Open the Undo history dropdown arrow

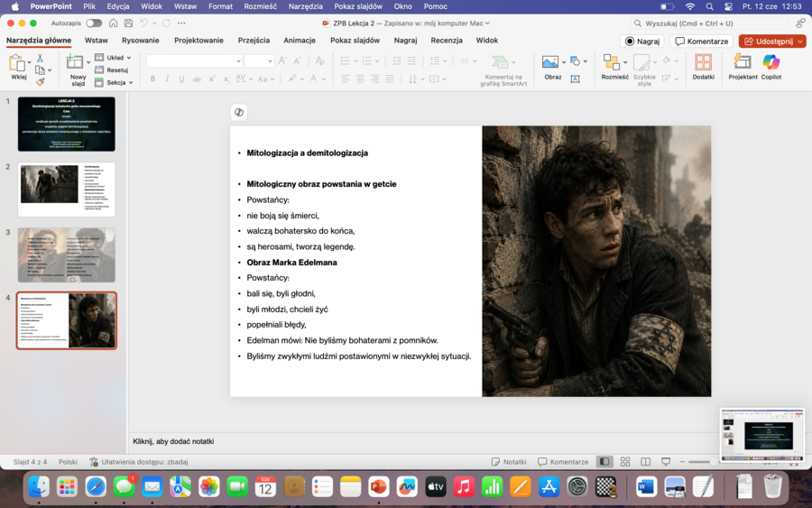point(154,23)
